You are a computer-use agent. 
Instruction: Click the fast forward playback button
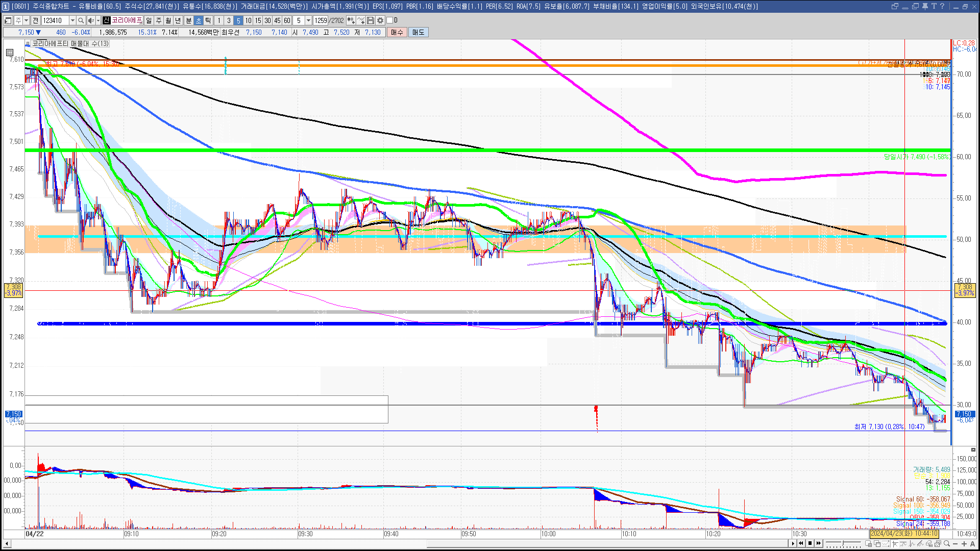click(819, 543)
